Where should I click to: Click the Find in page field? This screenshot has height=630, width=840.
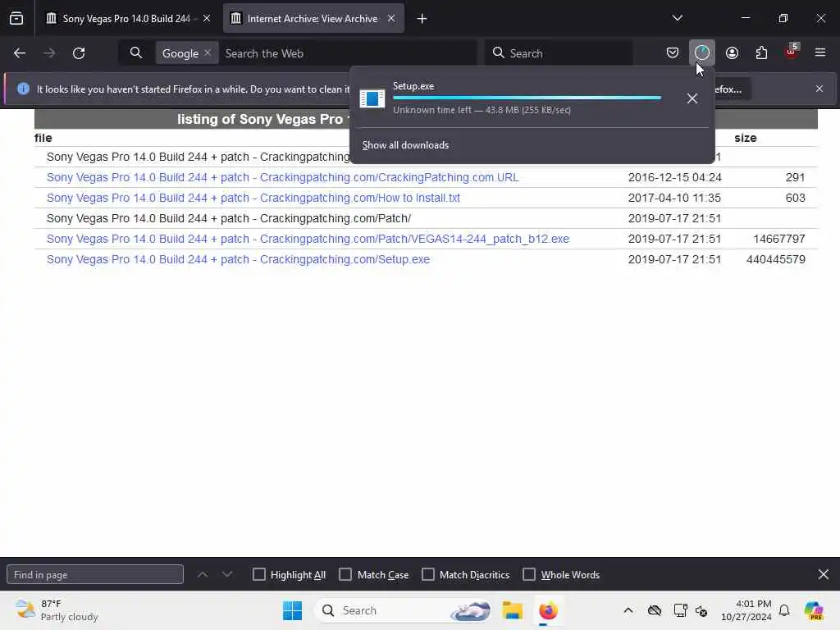click(95, 574)
